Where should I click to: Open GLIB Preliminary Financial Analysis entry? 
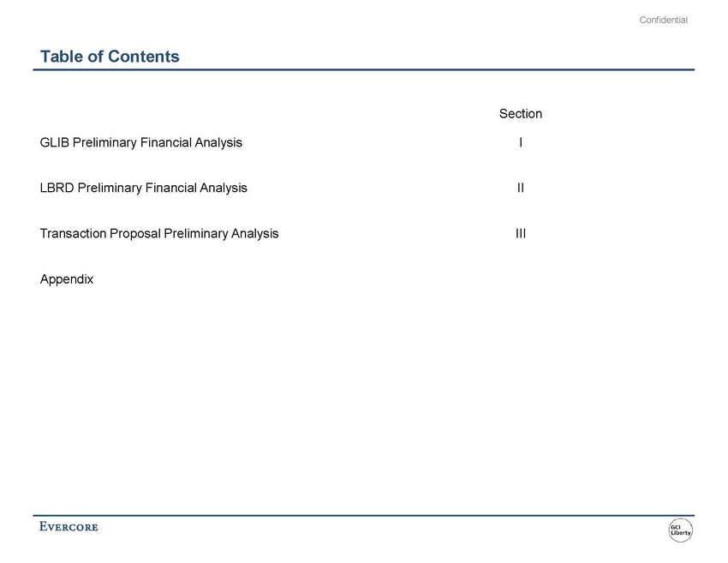coord(141,142)
